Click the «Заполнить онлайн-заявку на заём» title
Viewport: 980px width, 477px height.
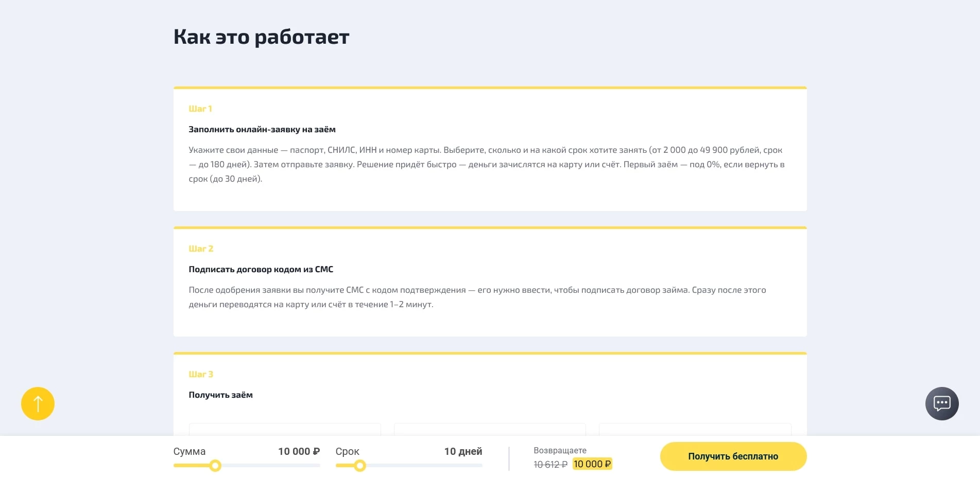pos(262,130)
